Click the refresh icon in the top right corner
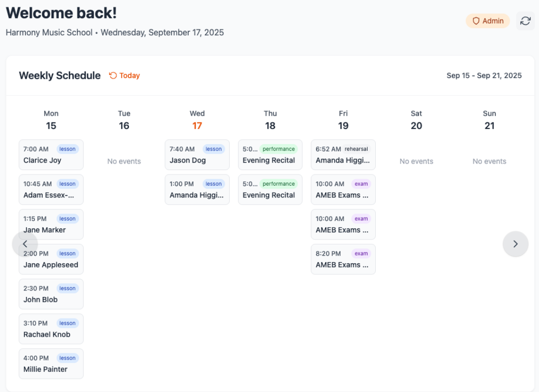The image size is (539, 392). click(x=525, y=21)
